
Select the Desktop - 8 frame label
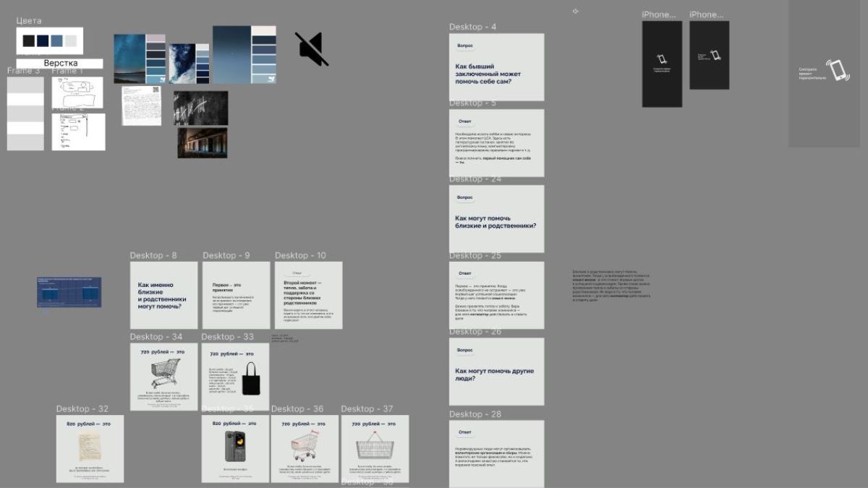[153, 256]
